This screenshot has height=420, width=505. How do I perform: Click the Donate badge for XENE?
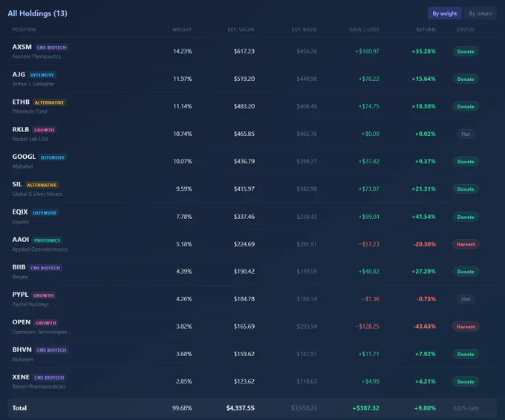466,381
